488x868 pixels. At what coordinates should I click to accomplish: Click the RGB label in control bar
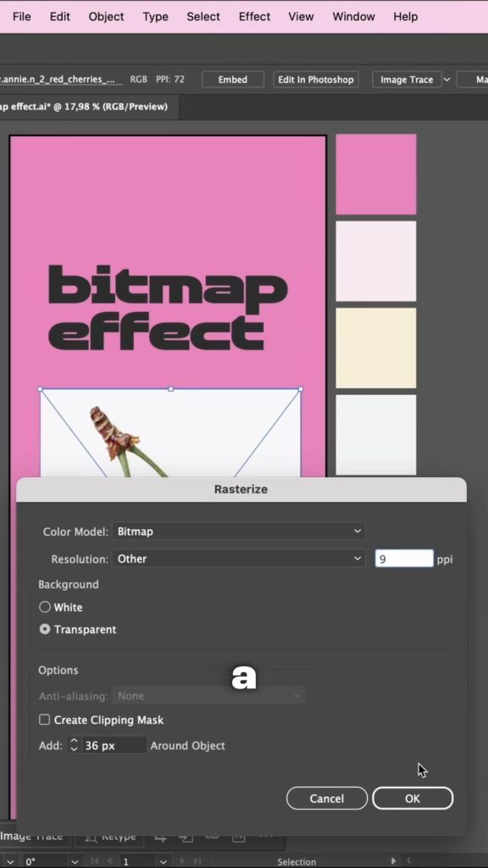point(138,79)
